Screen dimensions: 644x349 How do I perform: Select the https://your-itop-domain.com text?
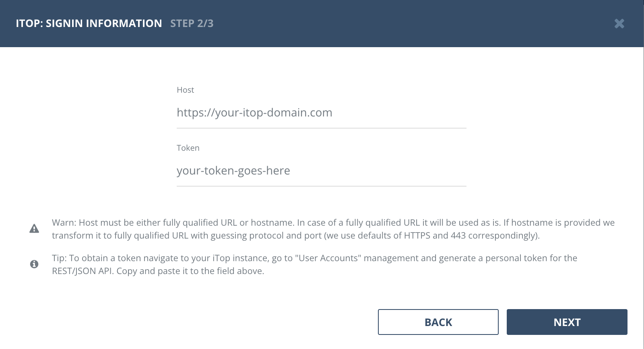[x=254, y=113]
